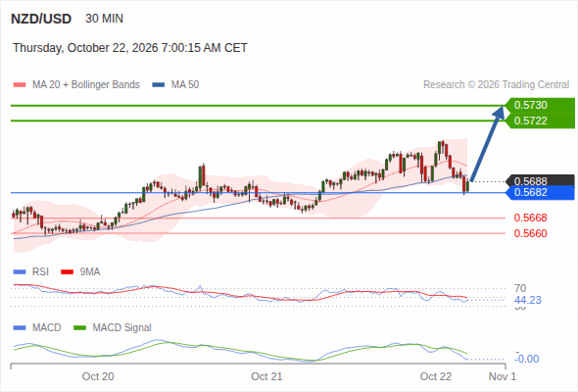Viewport: 578px width, 392px height.
Task: Click the MA 50 legend label
Action: [x=185, y=85]
